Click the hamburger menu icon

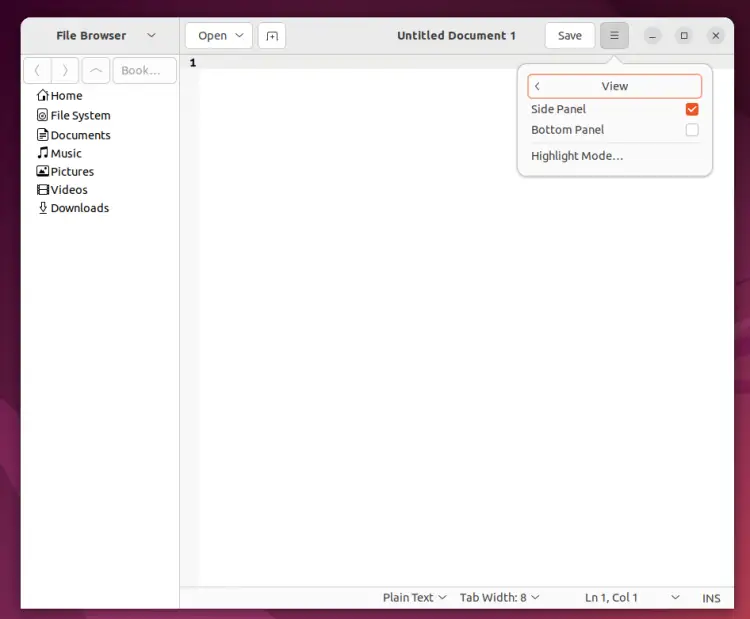coord(614,36)
